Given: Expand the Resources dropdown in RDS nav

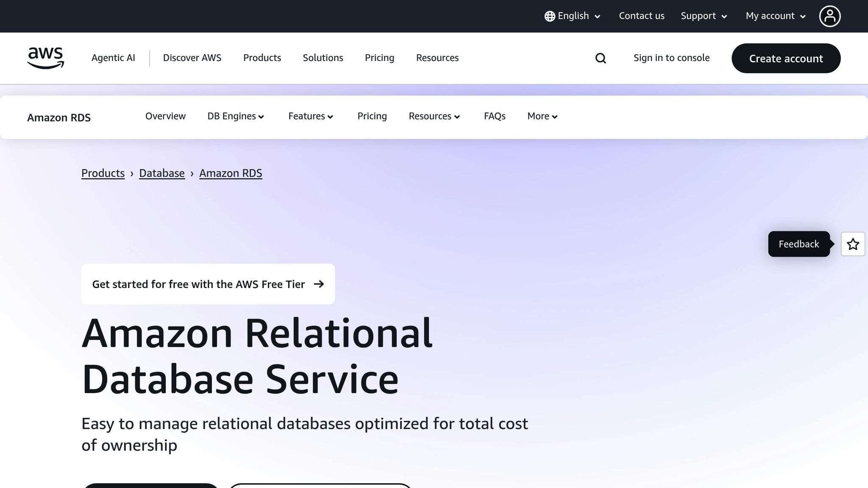Looking at the screenshot, I should [434, 116].
